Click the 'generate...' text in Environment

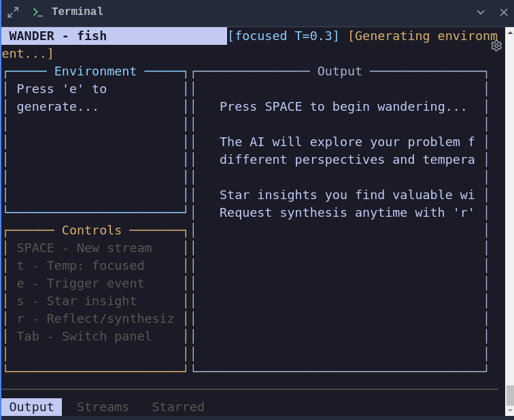coord(57,107)
